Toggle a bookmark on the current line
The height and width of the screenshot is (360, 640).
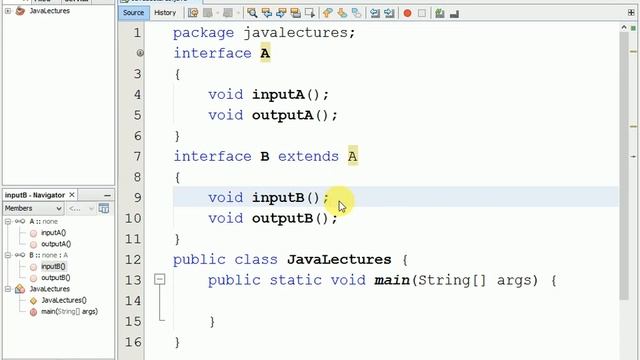click(356, 13)
